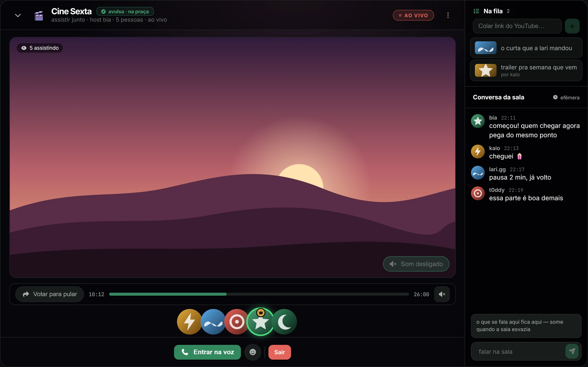Add the link with the green plus button

[x=572, y=26]
